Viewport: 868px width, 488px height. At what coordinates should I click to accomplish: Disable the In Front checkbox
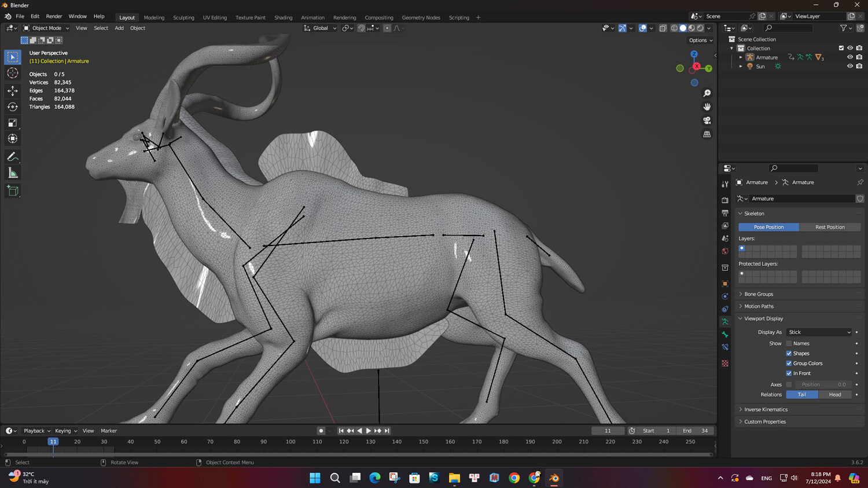tap(789, 373)
